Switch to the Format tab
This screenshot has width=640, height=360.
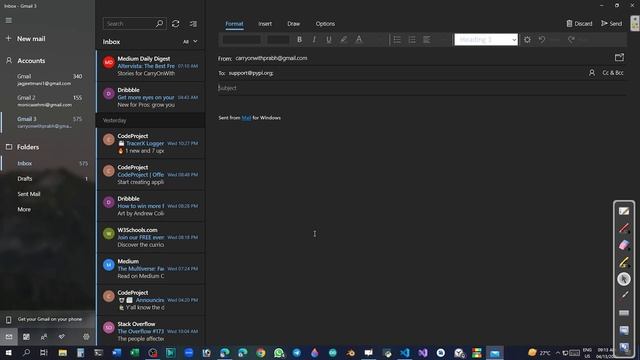point(234,24)
